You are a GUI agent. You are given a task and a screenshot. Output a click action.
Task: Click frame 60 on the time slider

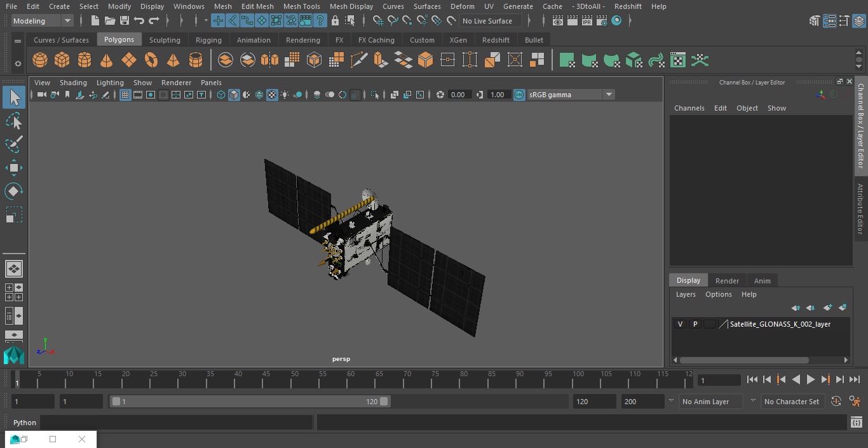point(351,381)
